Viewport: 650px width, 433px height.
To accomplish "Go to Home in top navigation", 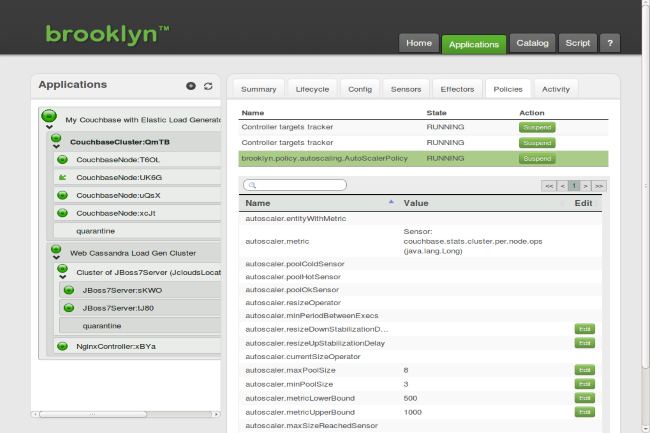I will pos(419,43).
